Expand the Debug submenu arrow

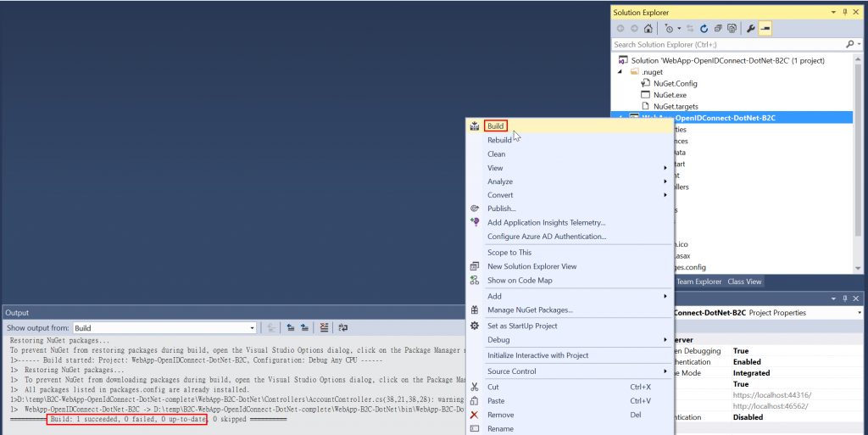[665, 340]
